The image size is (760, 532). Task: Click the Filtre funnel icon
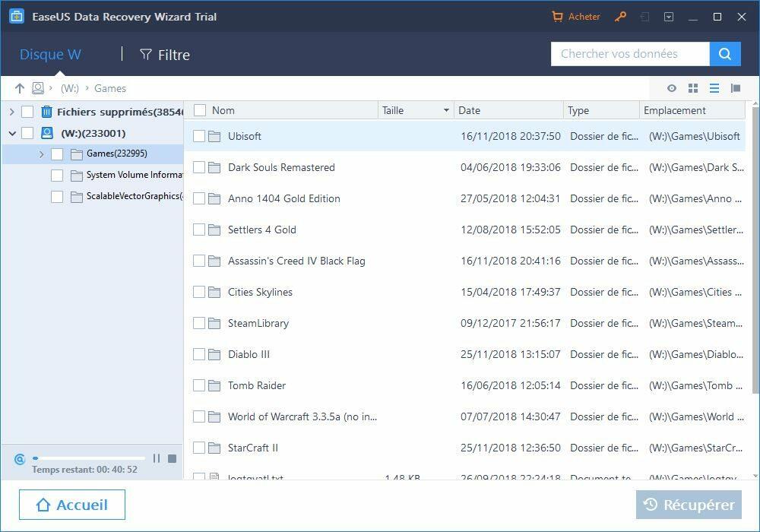tap(145, 54)
